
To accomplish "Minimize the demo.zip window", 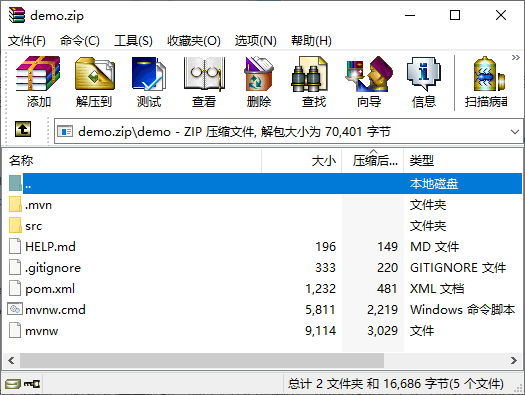I will point(410,15).
